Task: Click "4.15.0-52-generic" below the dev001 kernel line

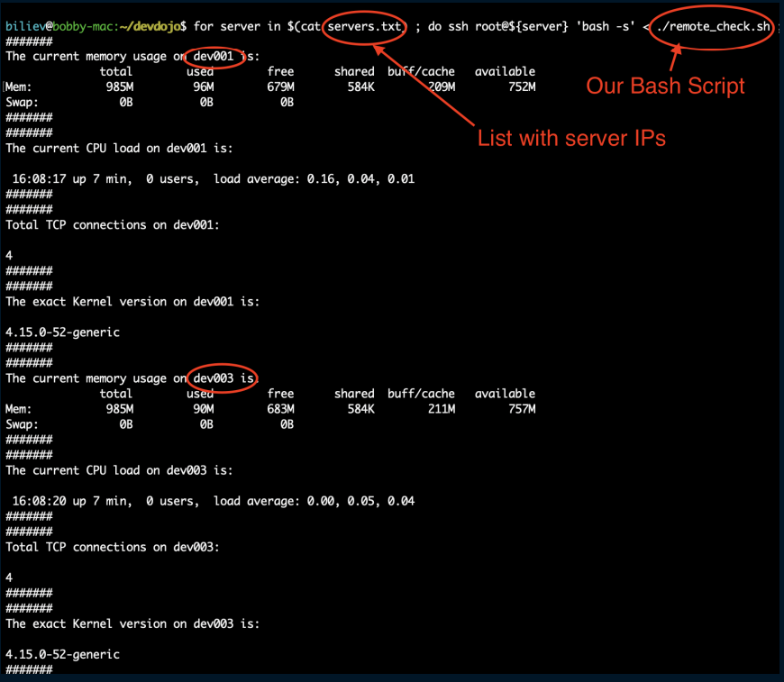Action: point(62,332)
